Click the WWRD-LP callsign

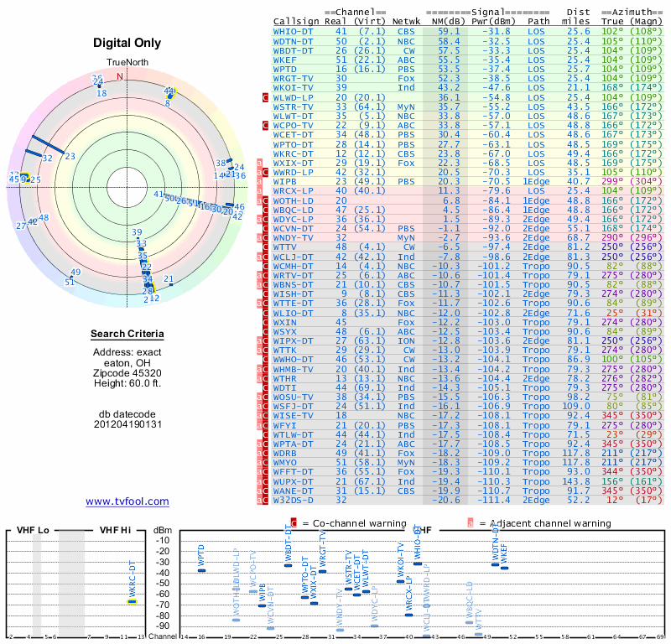(293, 173)
